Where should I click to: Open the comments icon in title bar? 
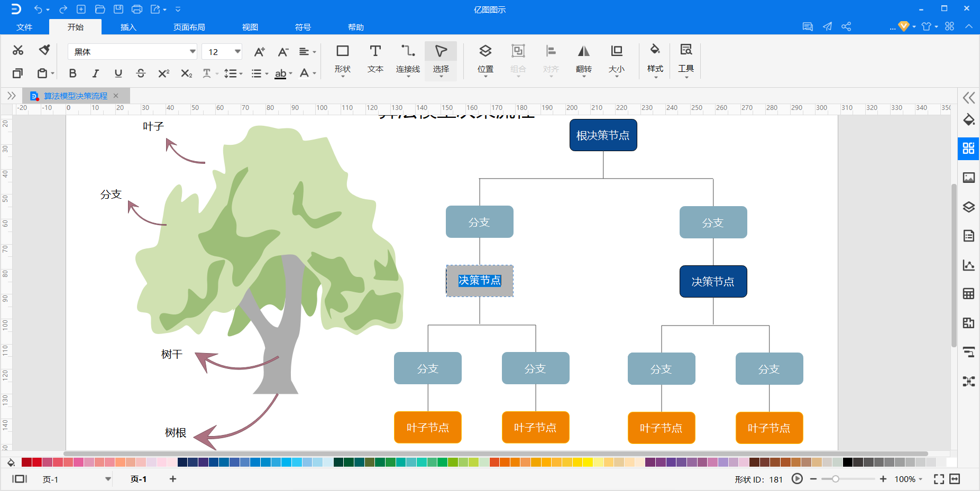pos(808,26)
